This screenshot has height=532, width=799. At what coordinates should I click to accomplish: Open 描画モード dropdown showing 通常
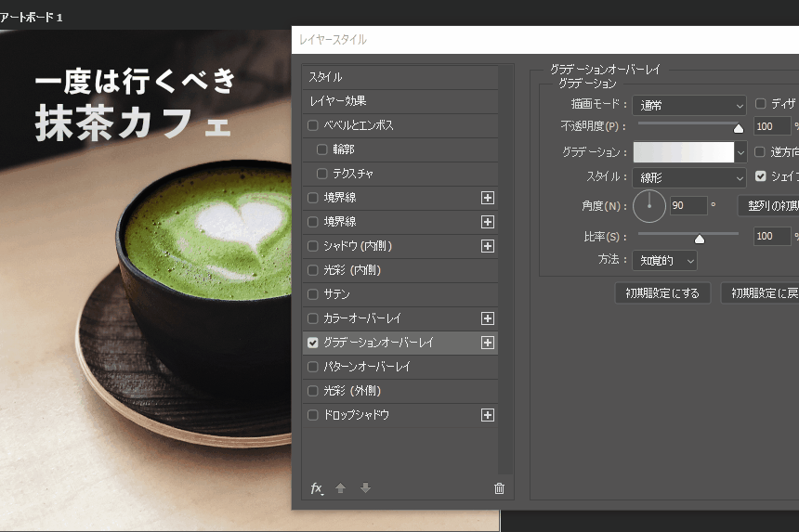click(689, 106)
